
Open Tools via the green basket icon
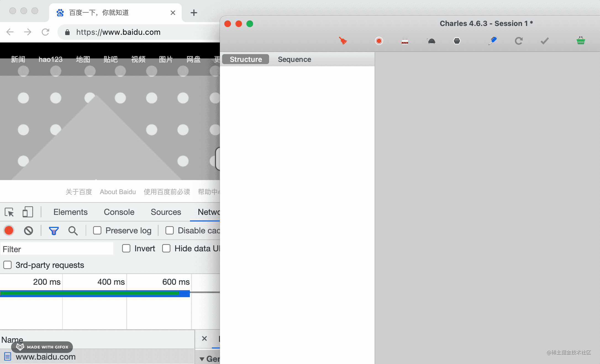[x=581, y=41]
